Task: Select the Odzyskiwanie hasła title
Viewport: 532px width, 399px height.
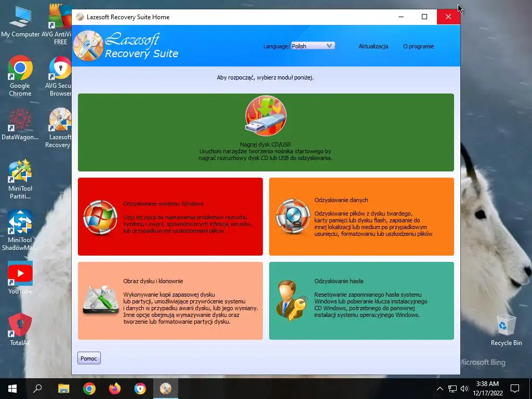Action: 339,281
